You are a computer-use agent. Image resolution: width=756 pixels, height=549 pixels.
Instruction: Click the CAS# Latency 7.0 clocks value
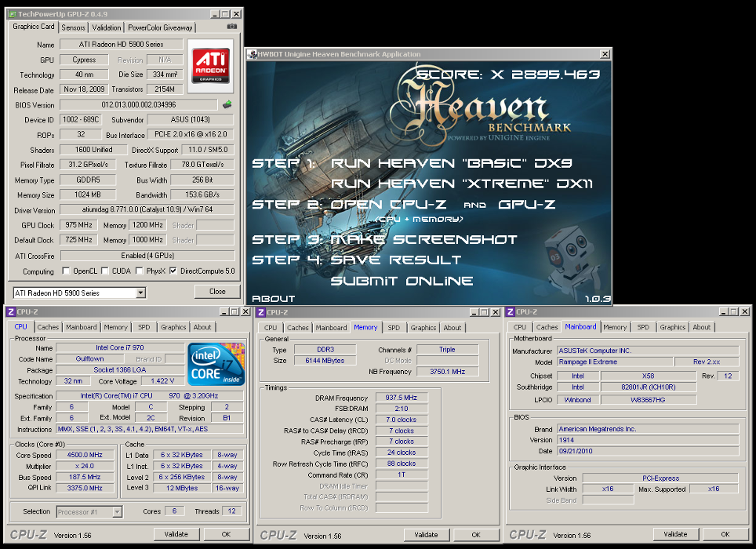click(402, 420)
